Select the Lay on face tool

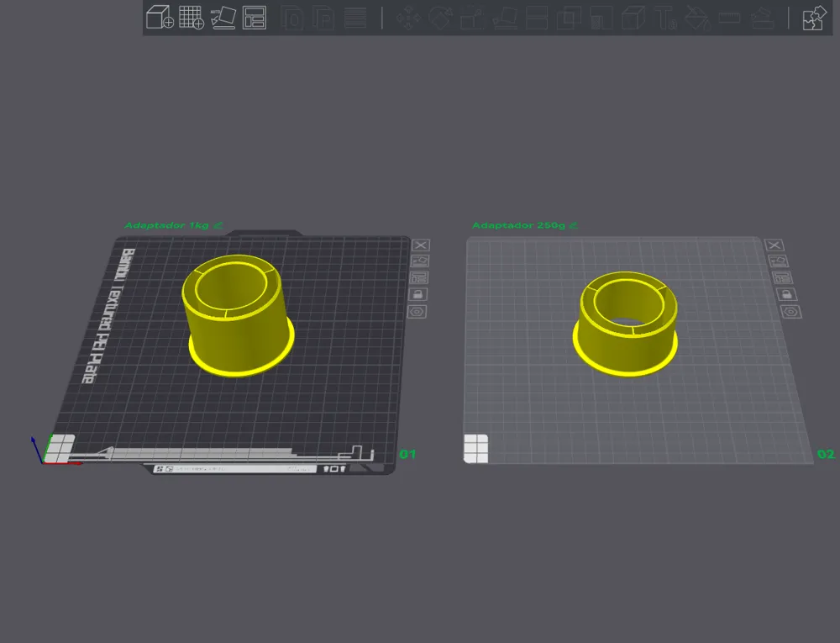tap(505, 17)
